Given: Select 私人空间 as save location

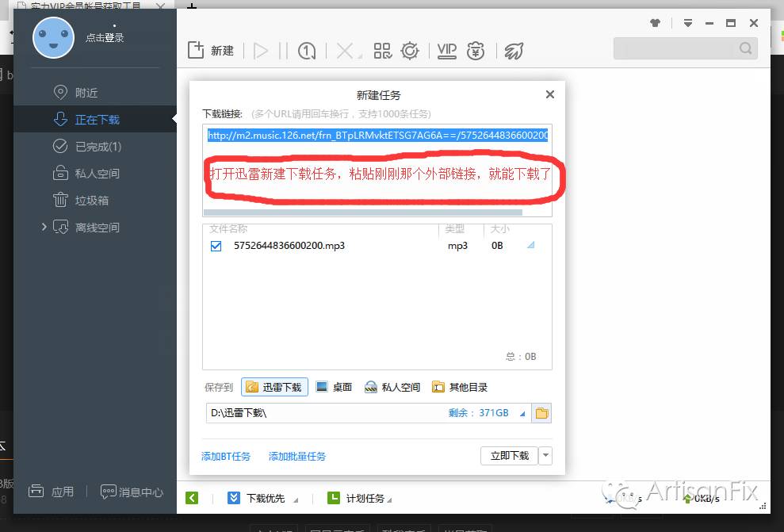Looking at the screenshot, I should click(x=392, y=387).
